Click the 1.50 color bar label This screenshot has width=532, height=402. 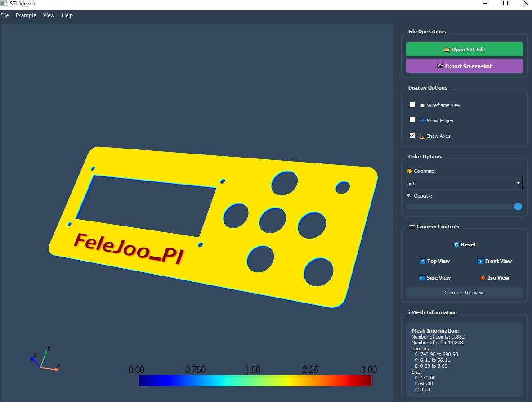(x=253, y=370)
